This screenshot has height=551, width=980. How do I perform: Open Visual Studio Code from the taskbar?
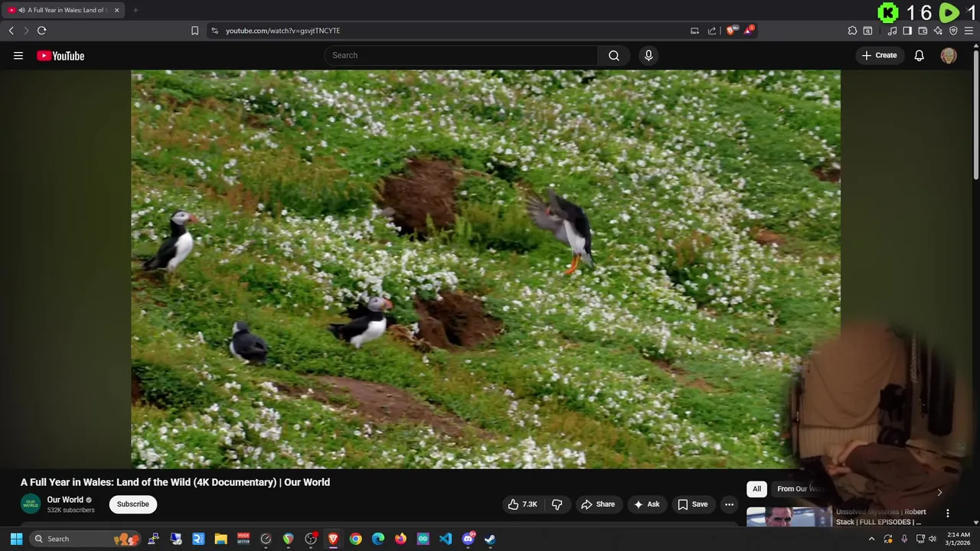click(x=446, y=539)
